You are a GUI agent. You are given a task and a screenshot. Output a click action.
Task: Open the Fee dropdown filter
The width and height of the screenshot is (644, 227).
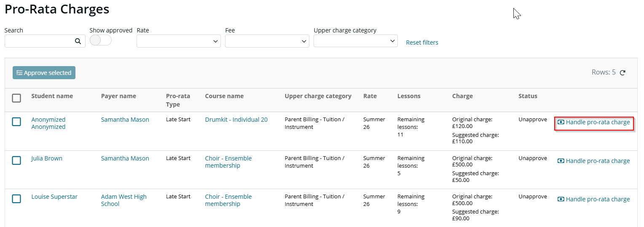(267, 41)
